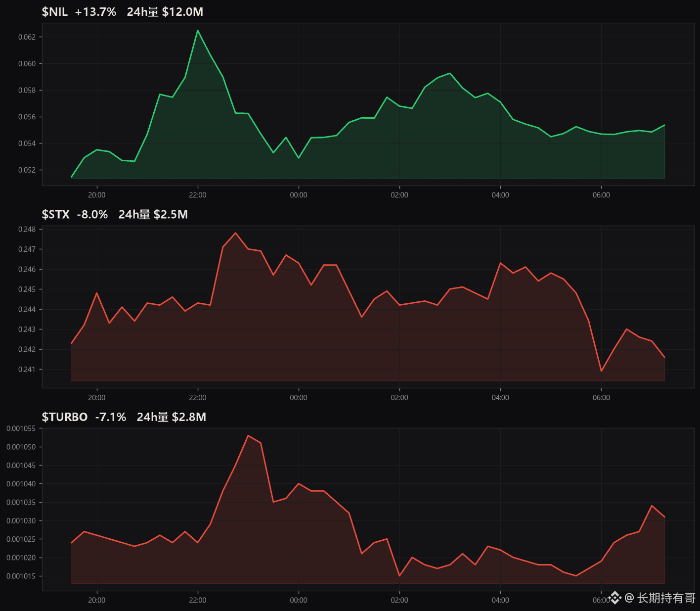This screenshot has width=700, height=611.
Task: Click the 0.242 price axis label
Action: point(27,350)
